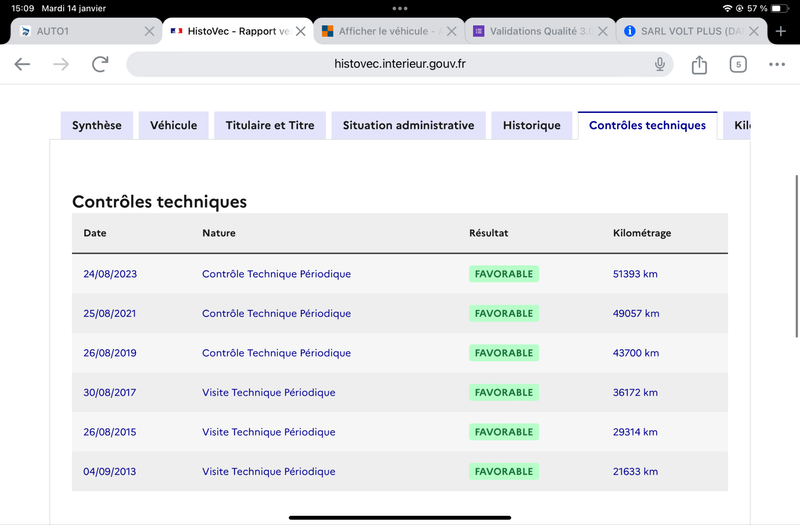The width and height of the screenshot is (800, 525).
Task: Close the Afficher le véhicule tab
Action: [452, 31]
